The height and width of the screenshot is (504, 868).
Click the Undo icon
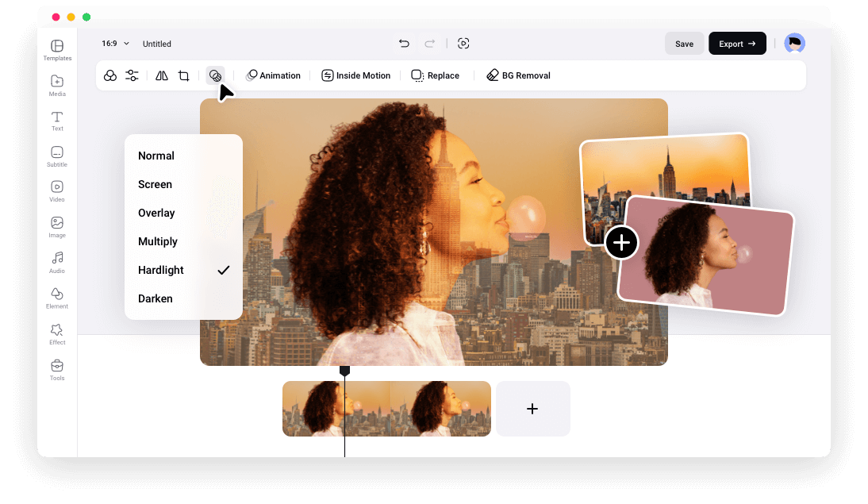coord(403,44)
